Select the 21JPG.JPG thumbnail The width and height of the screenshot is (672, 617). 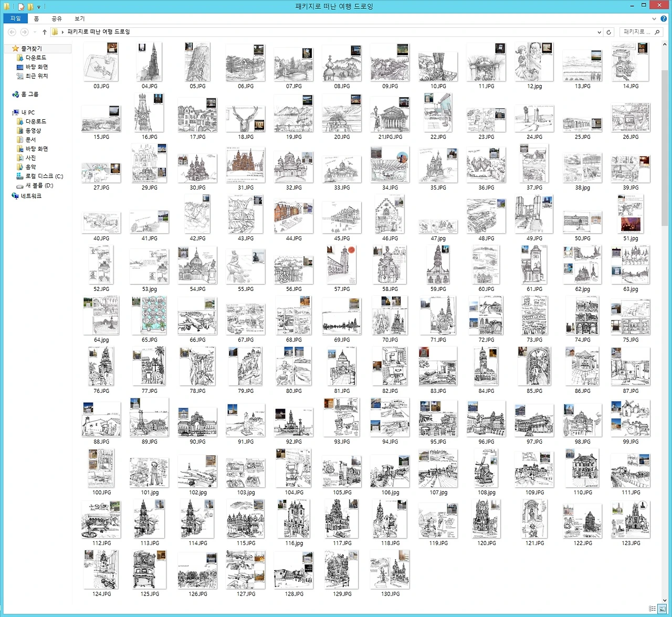pyautogui.click(x=390, y=113)
